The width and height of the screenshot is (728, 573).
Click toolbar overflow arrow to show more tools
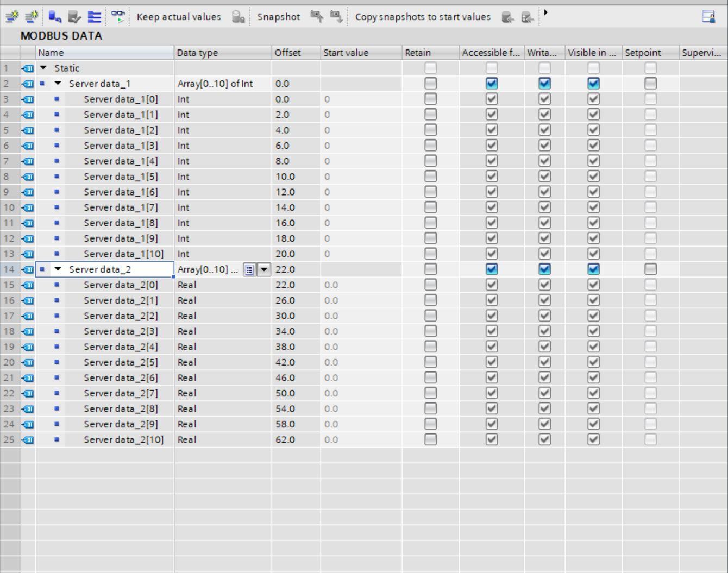545,13
